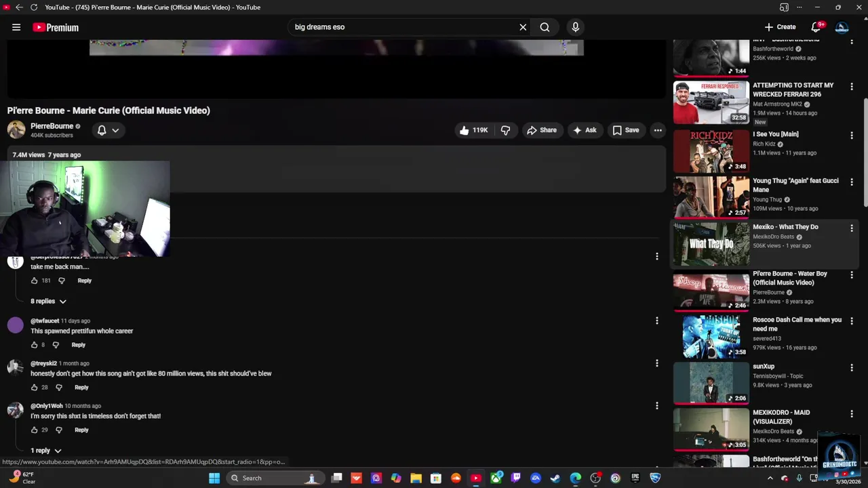This screenshot has height=488, width=868.
Task: Go back with browser back arrow
Action: 19,7
